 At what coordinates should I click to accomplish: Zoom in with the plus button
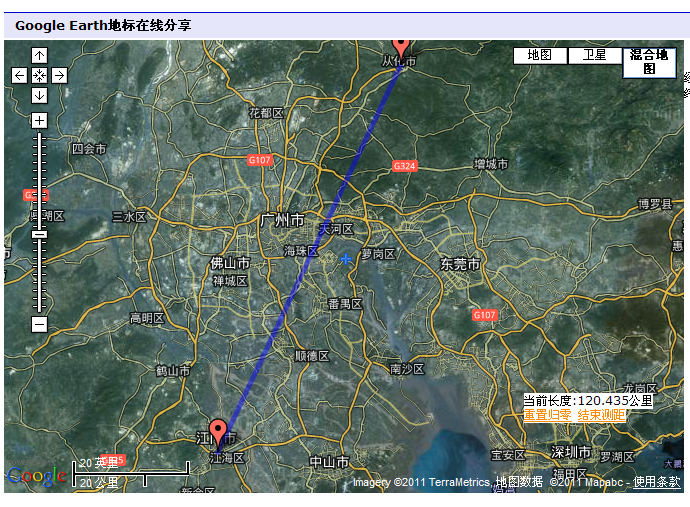(x=40, y=120)
